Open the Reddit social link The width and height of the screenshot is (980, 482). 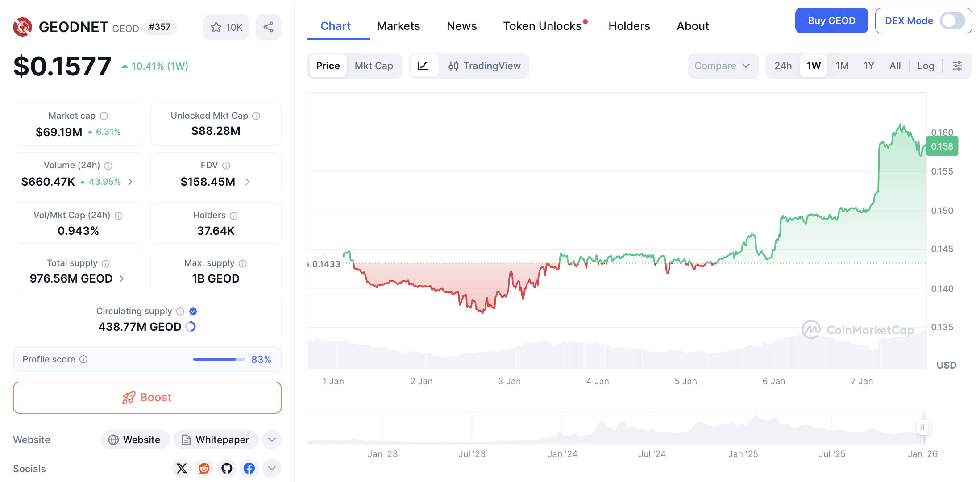[204, 468]
